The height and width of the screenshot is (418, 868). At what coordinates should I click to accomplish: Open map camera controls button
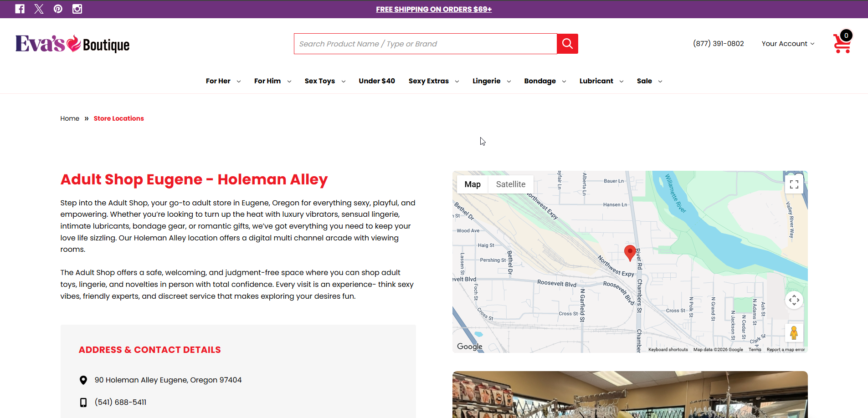(794, 300)
